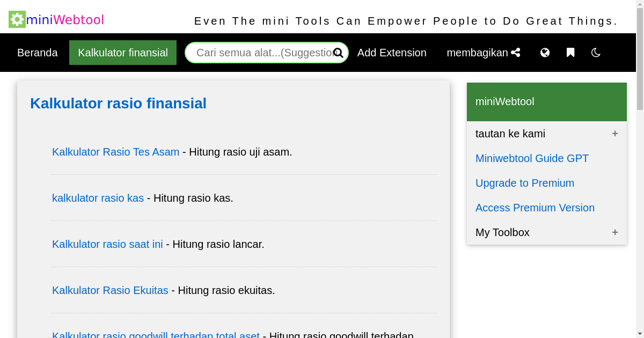Viewport: 644px width, 338px height.
Task: Click the search magnifier icon
Action: (339, 53)
